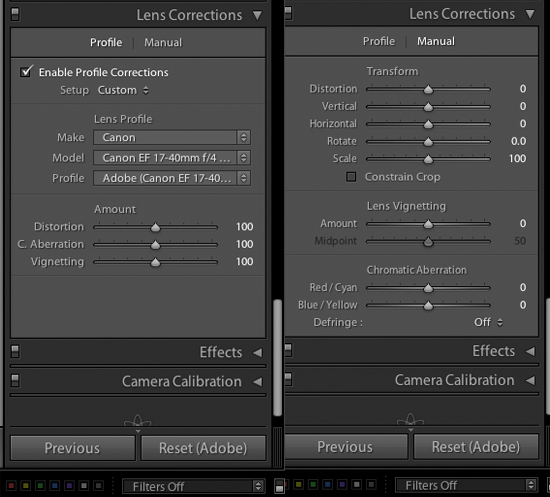Click the scrollbar thumb beside Profile-view panel
This screenshot has height=497, width=550.
(x=277, y=357)
